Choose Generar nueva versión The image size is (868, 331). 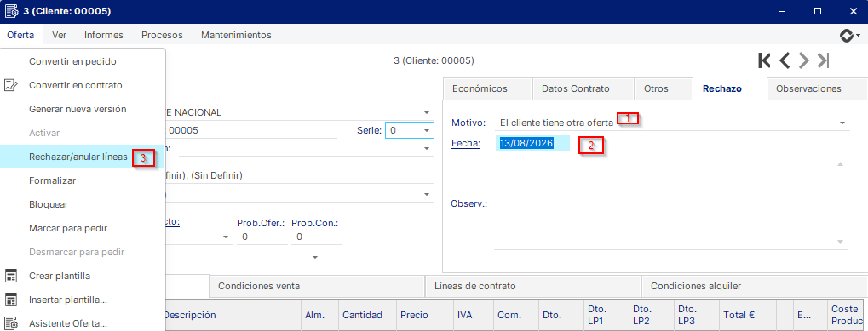83,109
